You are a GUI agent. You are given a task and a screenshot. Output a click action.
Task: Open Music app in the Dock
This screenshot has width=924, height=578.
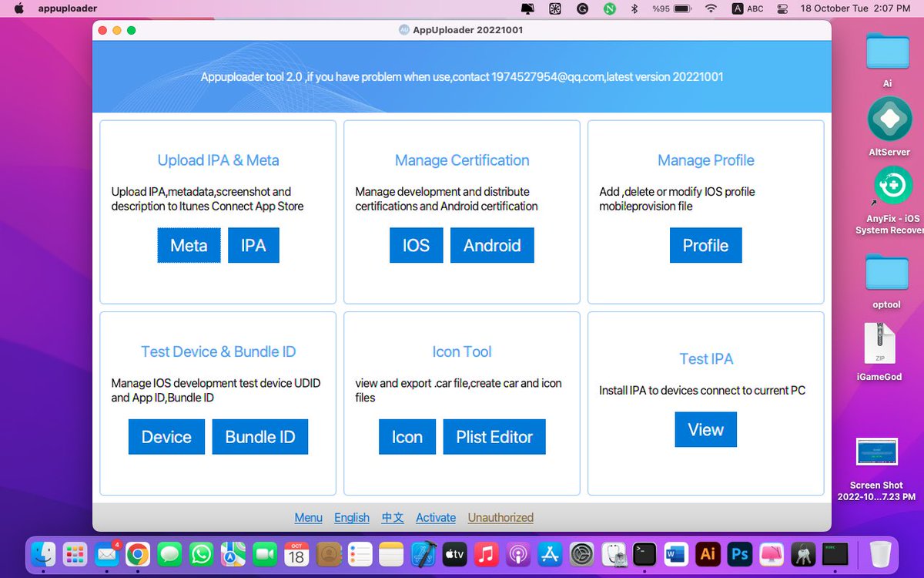pyautogui.click(x=486, y=553)
